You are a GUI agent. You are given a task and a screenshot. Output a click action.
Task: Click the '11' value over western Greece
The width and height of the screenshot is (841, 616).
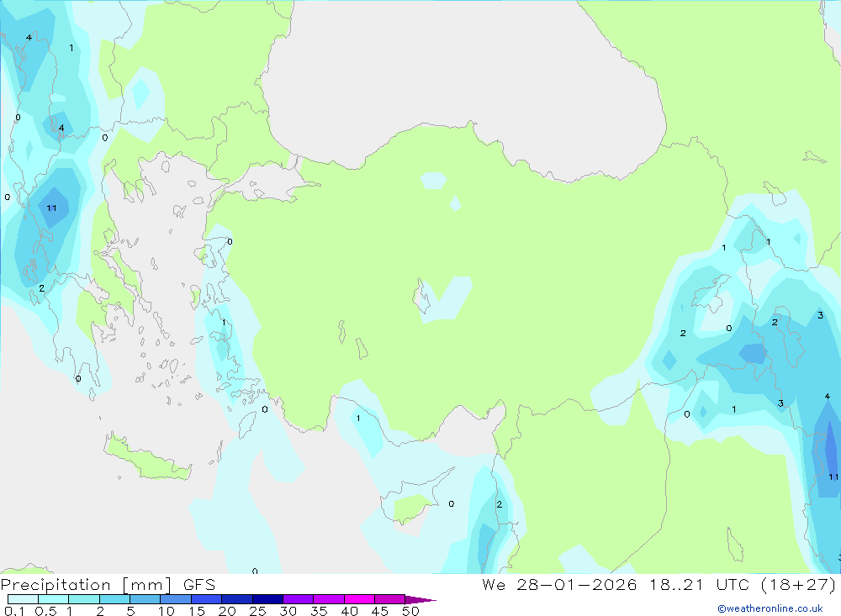(51, 208)
